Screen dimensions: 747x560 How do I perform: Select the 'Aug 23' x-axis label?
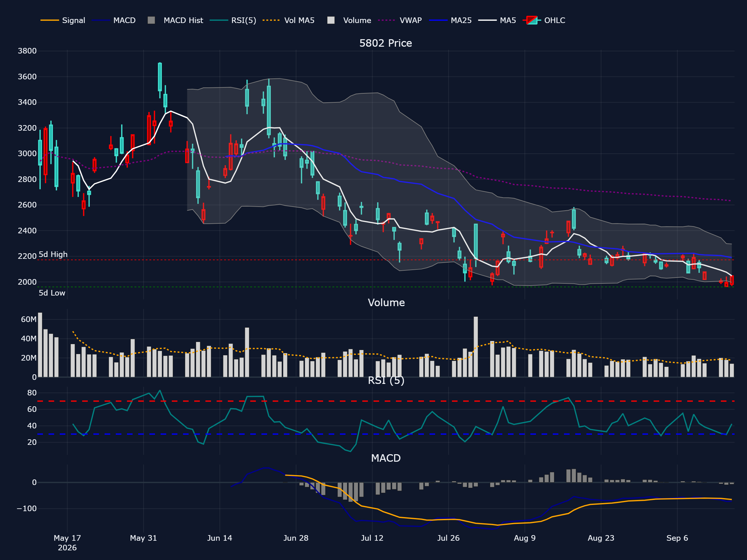pyautogui.click(x=601, y=538)
